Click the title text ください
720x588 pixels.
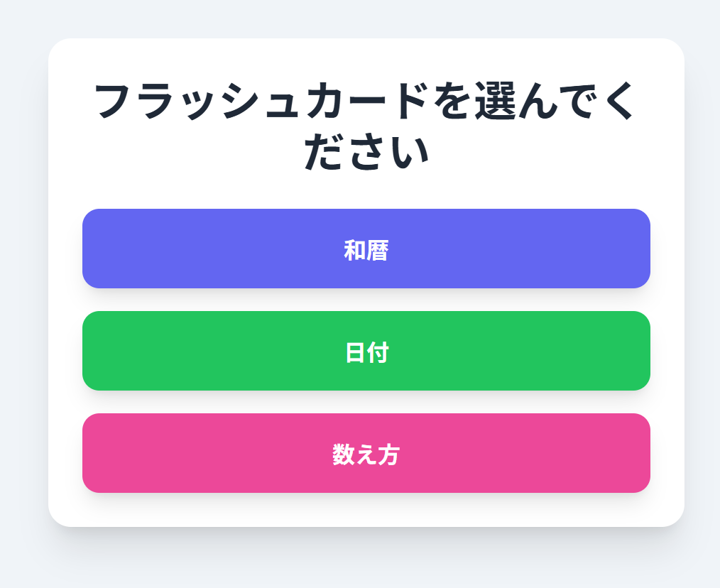(367, 153)
